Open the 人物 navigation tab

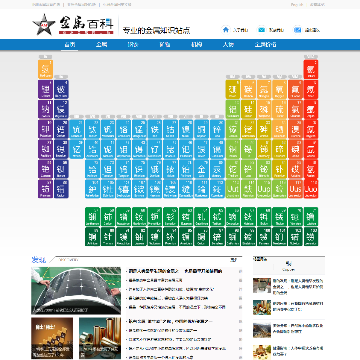pos(228,45)
